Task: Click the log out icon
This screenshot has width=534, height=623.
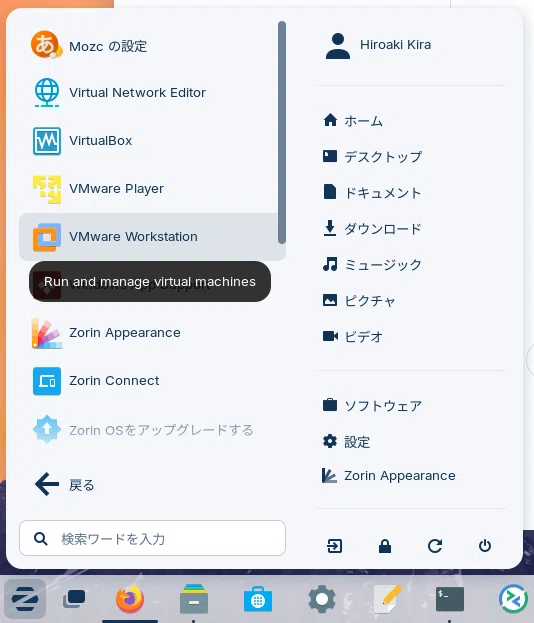Action: coord(335,546)
